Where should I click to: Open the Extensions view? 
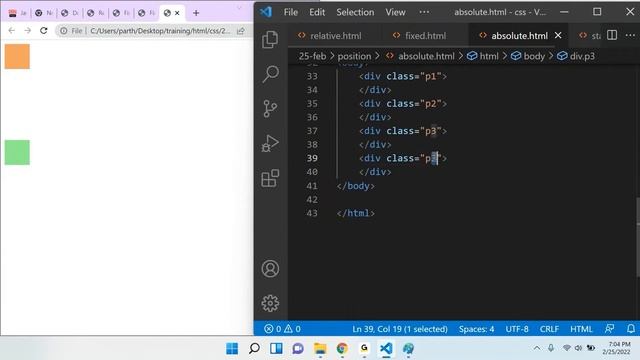(270, 178)
